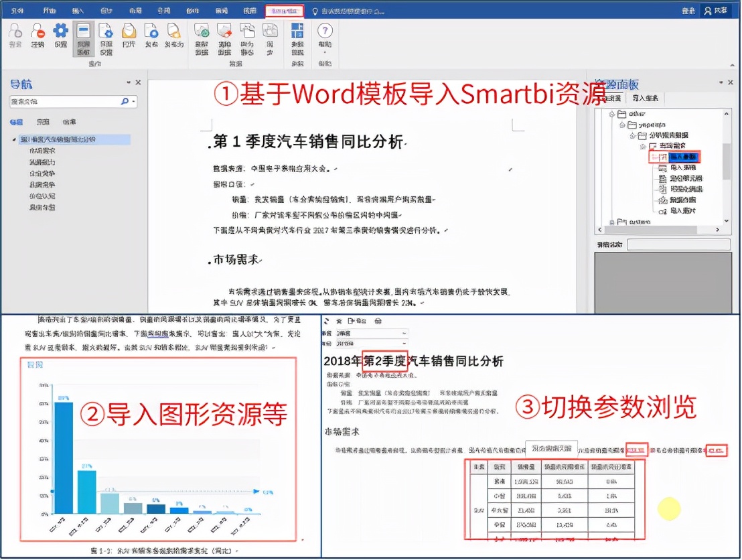Image resolution: width=742 pixels, height=560 pixels.
Task: Click the vertical scrollbar thumb in resource tree
Action: pyautogui.click(x=727, y=161)
